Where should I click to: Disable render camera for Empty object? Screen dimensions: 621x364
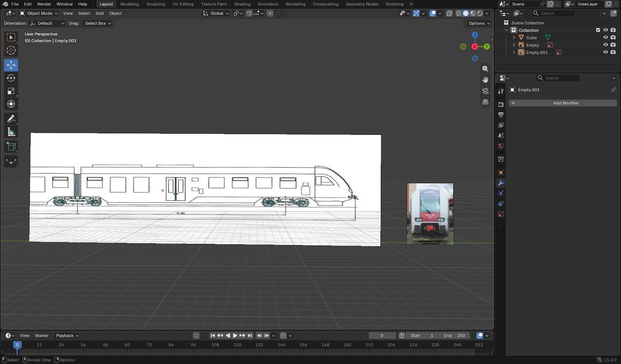coord(613,45)
